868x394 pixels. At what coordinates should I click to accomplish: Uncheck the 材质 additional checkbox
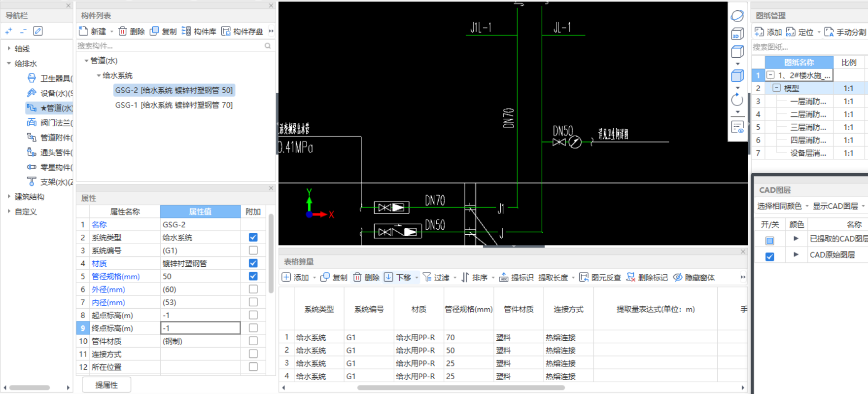(253, 263)
